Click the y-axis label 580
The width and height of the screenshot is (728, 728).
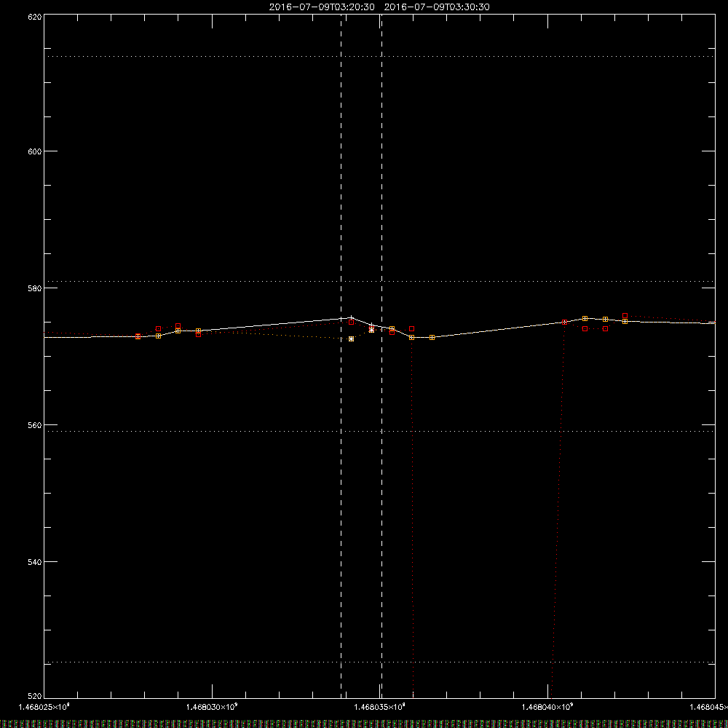[35, 288]
